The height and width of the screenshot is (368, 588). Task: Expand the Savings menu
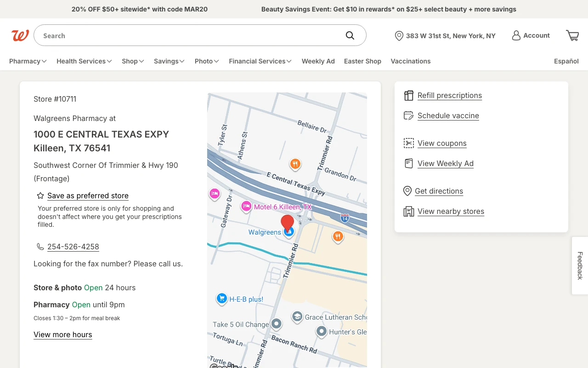pos(169,61)
